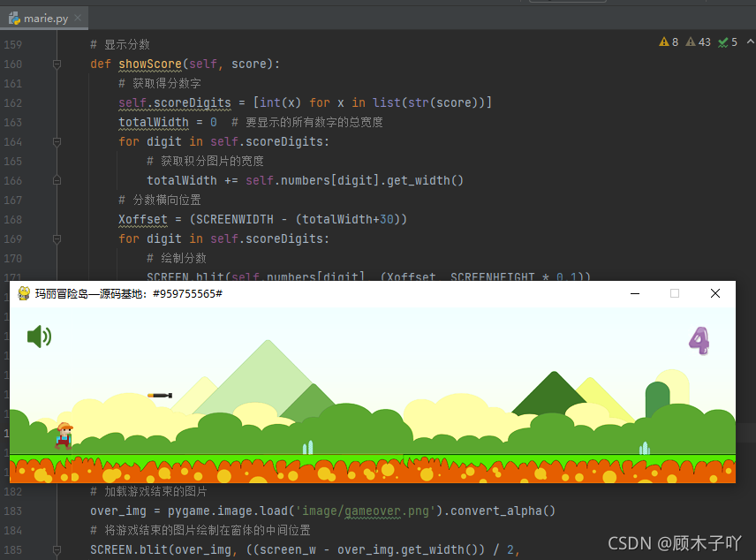The width and height of the screenshot is (756, 560).
Task: Open the typo indicator showing 5
Action: (728, 42)
